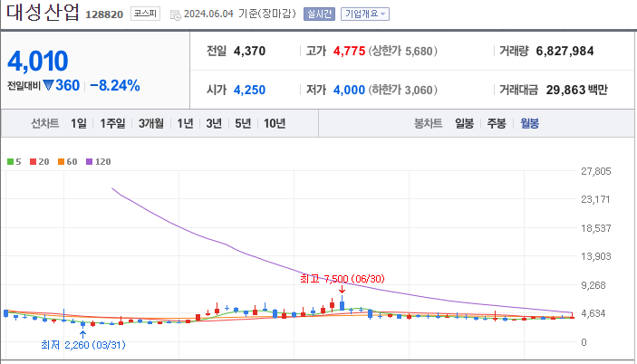Image resolution: width=637 pixels, height=364 pixels.
Task: Click the calendar icon beside 2024.06.04
Action: click(x=175, y=15)
